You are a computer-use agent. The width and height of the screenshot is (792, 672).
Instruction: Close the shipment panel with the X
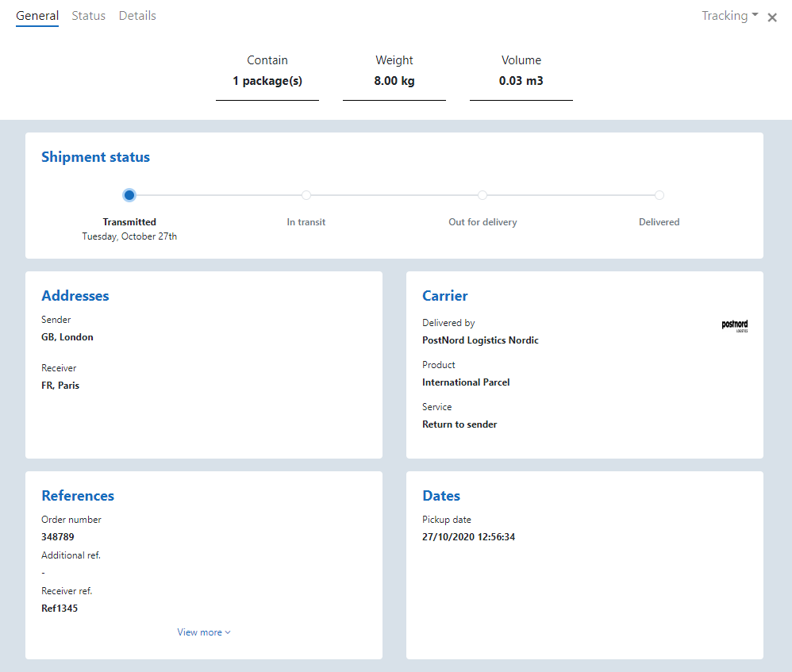[x=772, y=17]
